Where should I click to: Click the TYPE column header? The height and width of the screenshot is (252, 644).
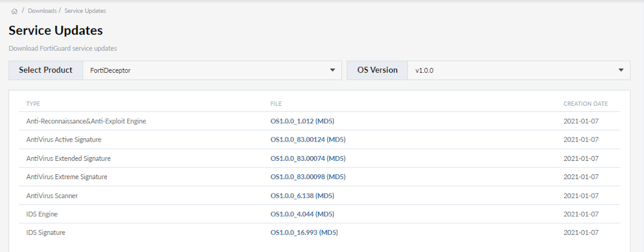[33, 104]
